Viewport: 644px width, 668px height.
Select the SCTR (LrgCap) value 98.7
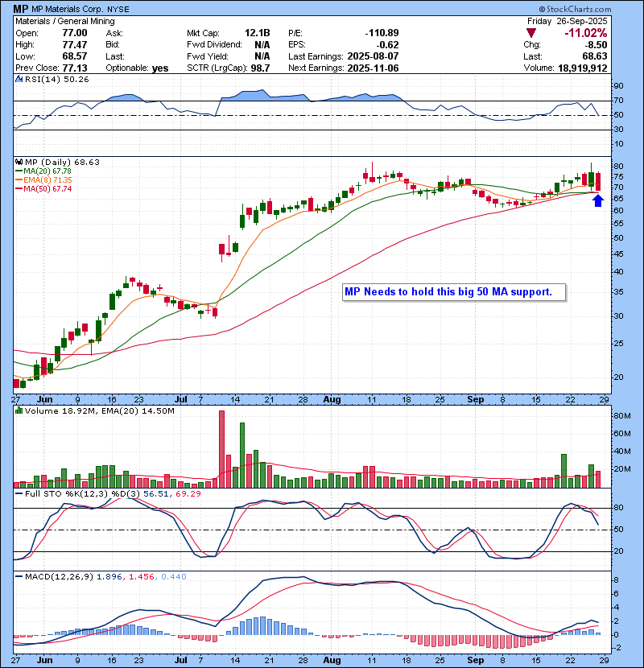coord(260,68)
